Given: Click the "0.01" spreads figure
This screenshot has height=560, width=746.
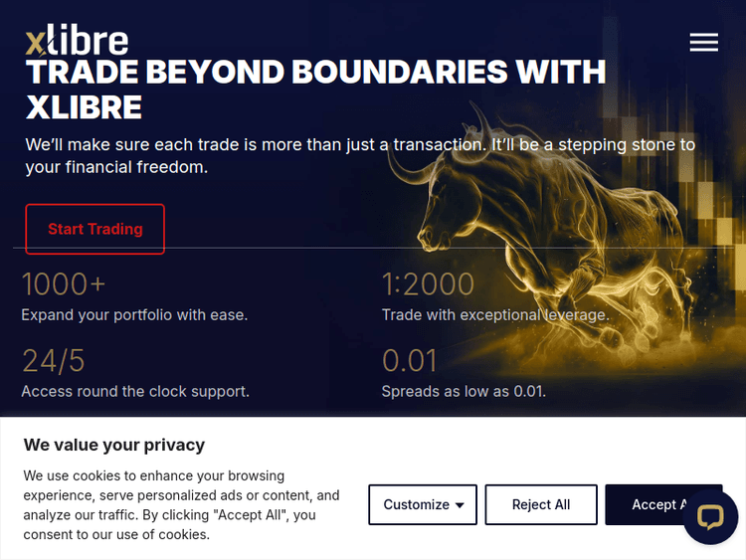Looking at the screenshot, I should coord(410,360).
